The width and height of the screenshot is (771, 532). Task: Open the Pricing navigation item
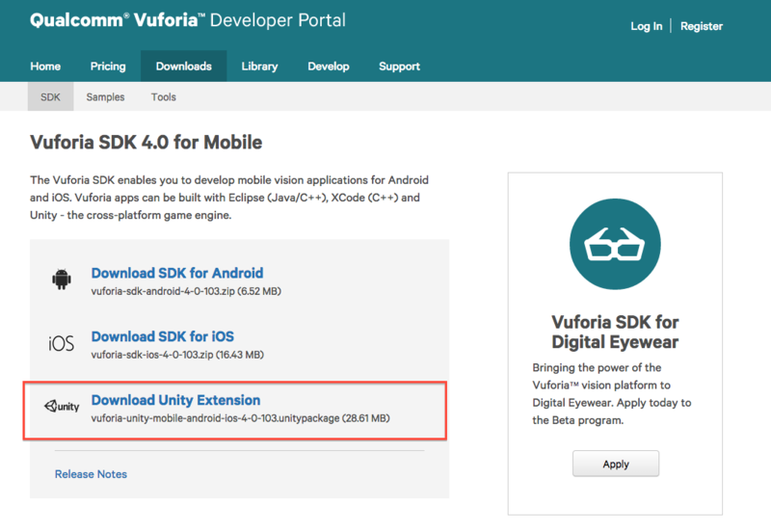click(x=108, y=66)
